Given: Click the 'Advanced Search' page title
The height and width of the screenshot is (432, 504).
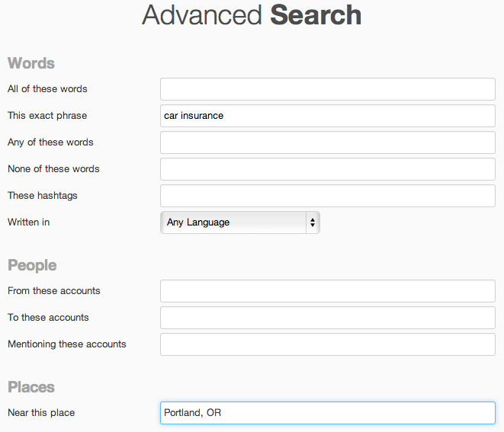Looking at the screenshot, I should pos(252,15).
